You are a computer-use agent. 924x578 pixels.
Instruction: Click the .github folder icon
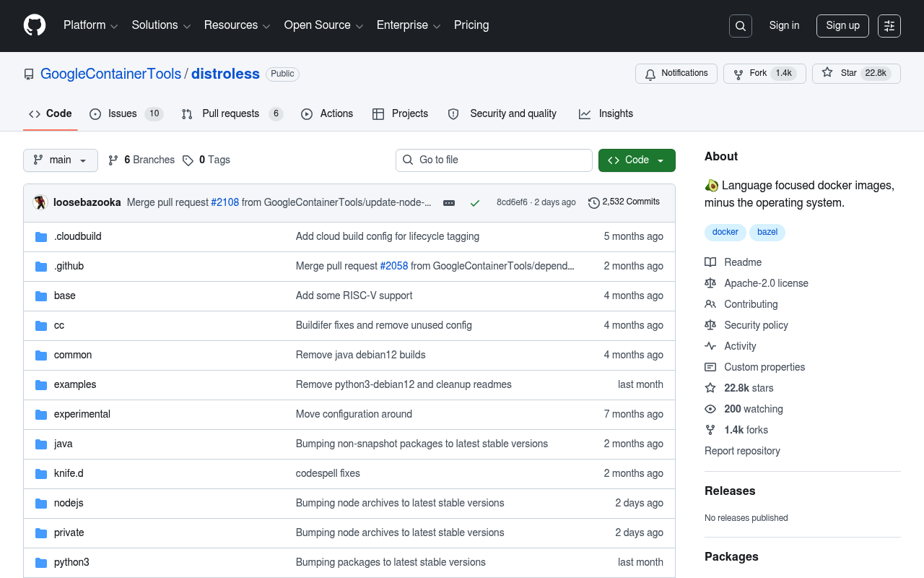(x=41, y=267)
